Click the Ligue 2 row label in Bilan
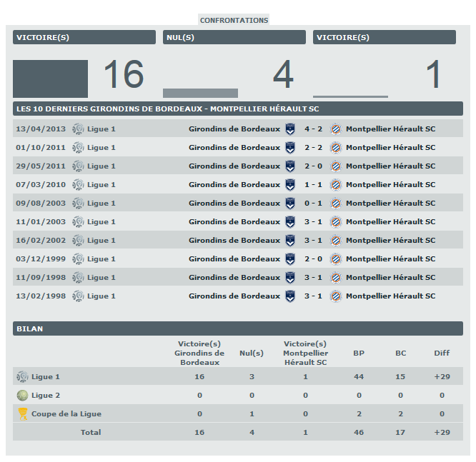This screenshot has height=462, width=476. click(46, 396)
